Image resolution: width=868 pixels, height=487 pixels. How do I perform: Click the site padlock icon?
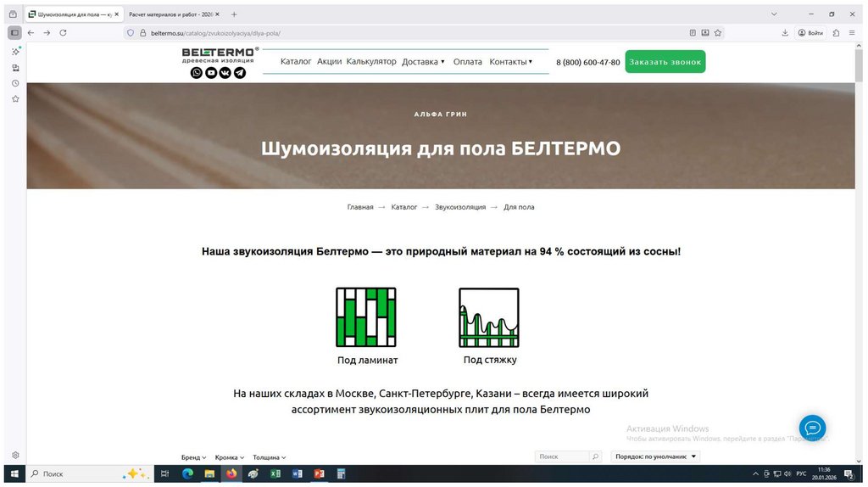pos(142,33)
